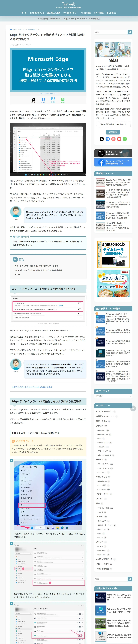Open the YouTube icon in the profile box
This screenshot has height=644, width=138.
(119, 139)
